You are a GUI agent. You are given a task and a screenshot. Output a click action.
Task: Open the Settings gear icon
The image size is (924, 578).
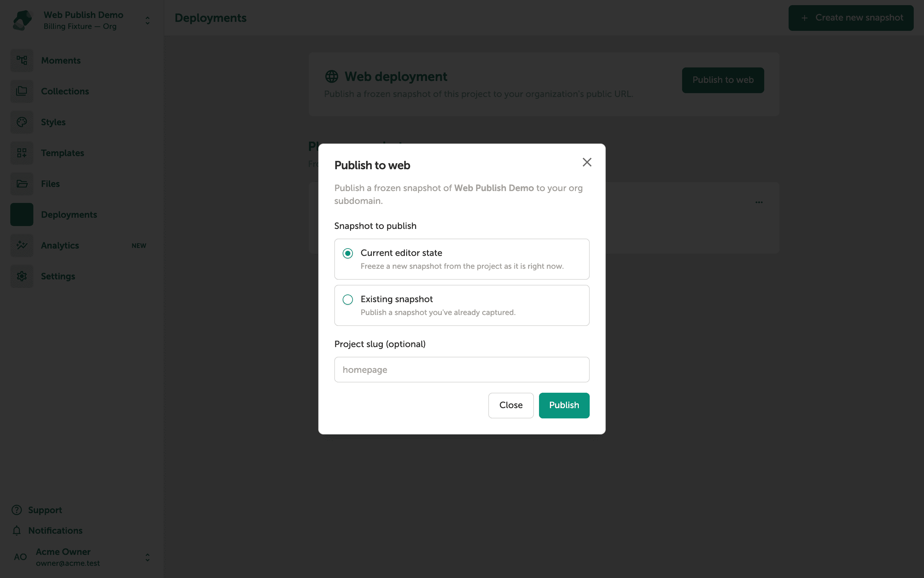coord(22,276)
